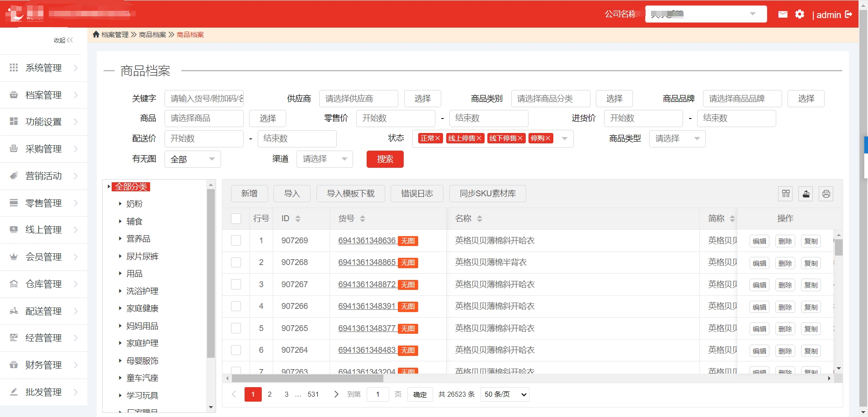Open product link 6941361348865
The image size is (868, 417).
[x=367, y=262]
